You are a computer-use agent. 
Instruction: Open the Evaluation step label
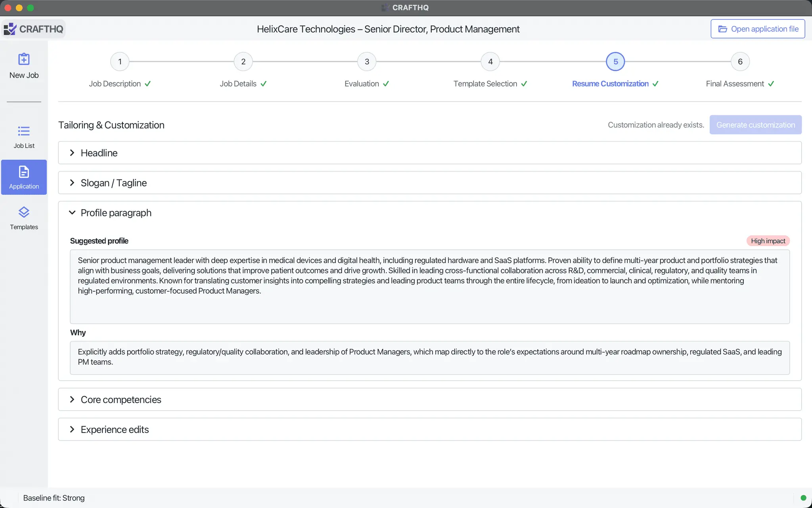tap(362, 84)
